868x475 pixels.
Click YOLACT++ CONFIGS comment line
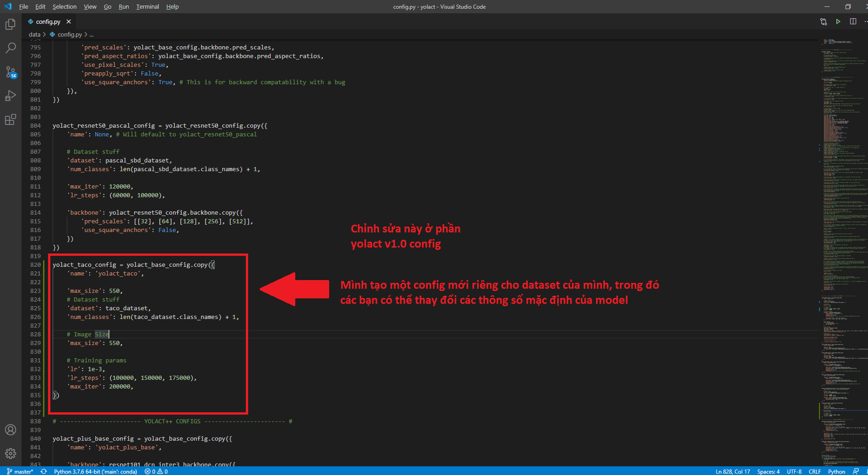pyautogui.click(x=172, y=421)
